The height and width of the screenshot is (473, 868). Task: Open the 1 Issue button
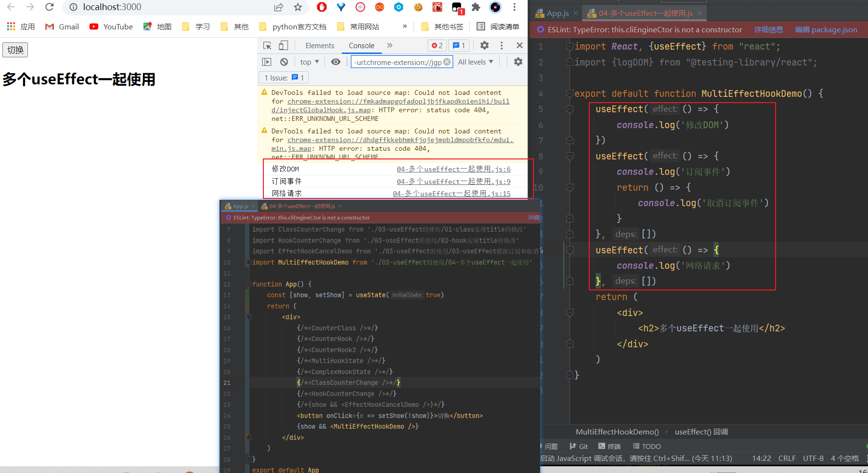click(284, 78)
